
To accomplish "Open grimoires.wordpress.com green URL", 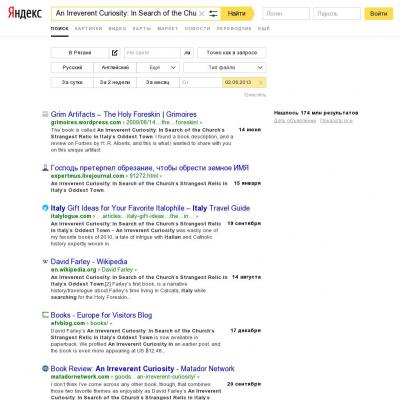I will pos(86,122).
